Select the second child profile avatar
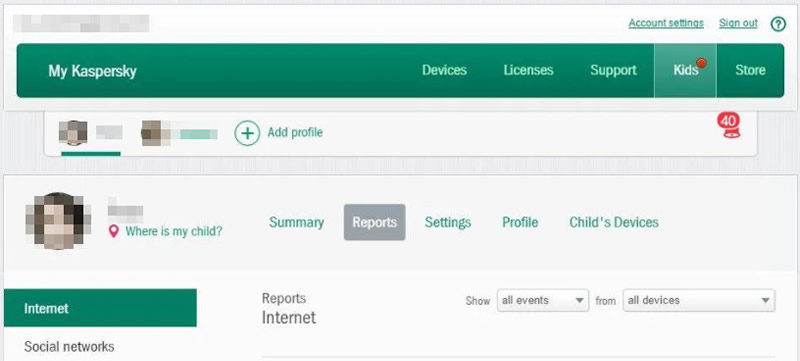The height and width of the screenshot is (361, 800). [155, 133]
